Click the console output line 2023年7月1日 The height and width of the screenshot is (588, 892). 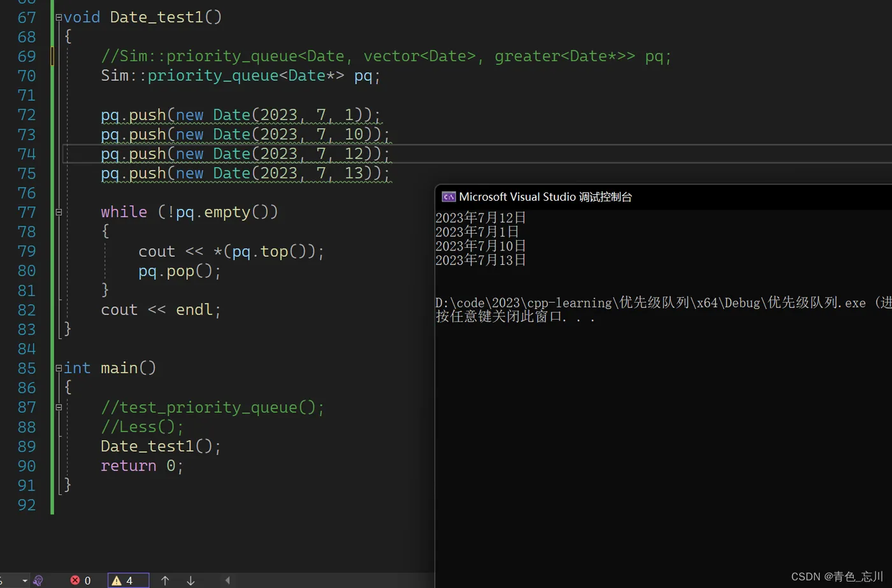pyautogui.click(x=477, y=232)
